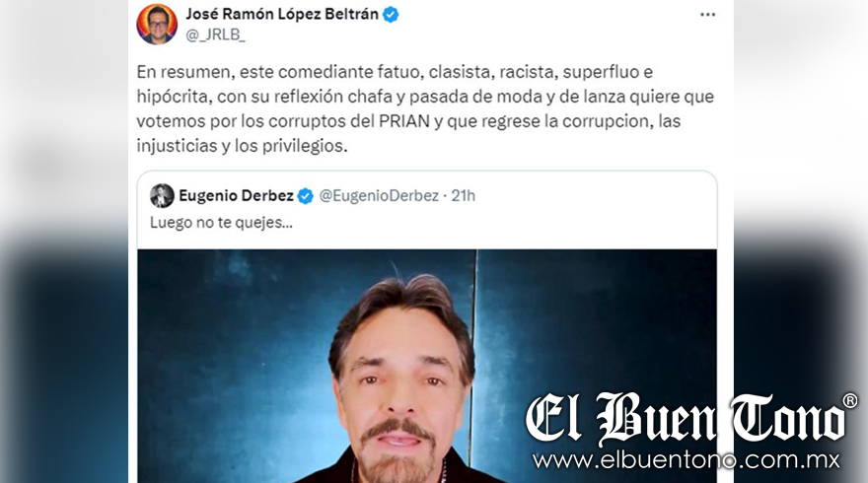Click José Ramón López Beltrán's profile avatar
The width and height of the screenshot is (868, 483).
(x=157, y=24)
